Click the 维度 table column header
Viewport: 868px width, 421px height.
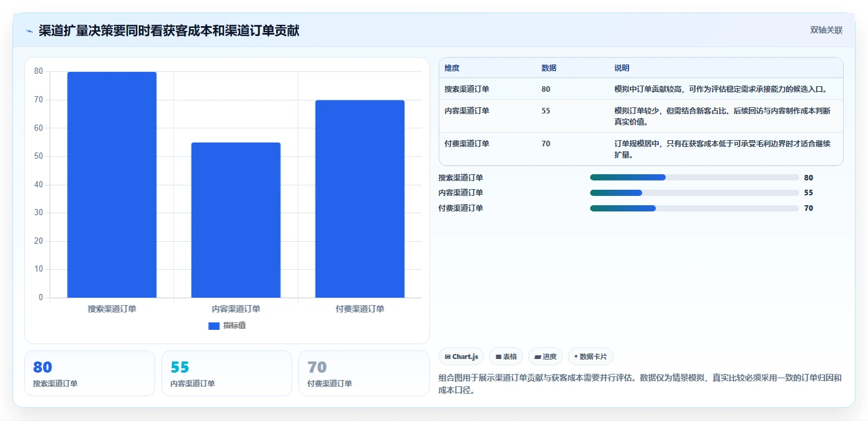pos(452,68)
